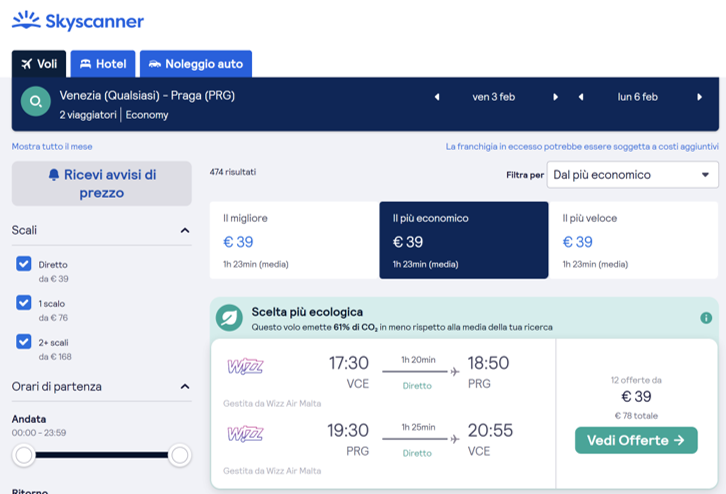The width and height of the screenshot is (726, 494).
Task: Open the Noleggio auto tab
Action: coord(196,64)
